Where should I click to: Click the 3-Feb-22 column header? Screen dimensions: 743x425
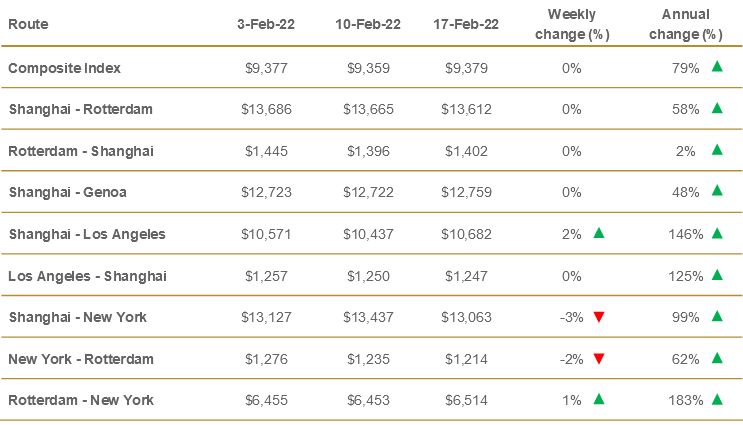tap(267, 25)
